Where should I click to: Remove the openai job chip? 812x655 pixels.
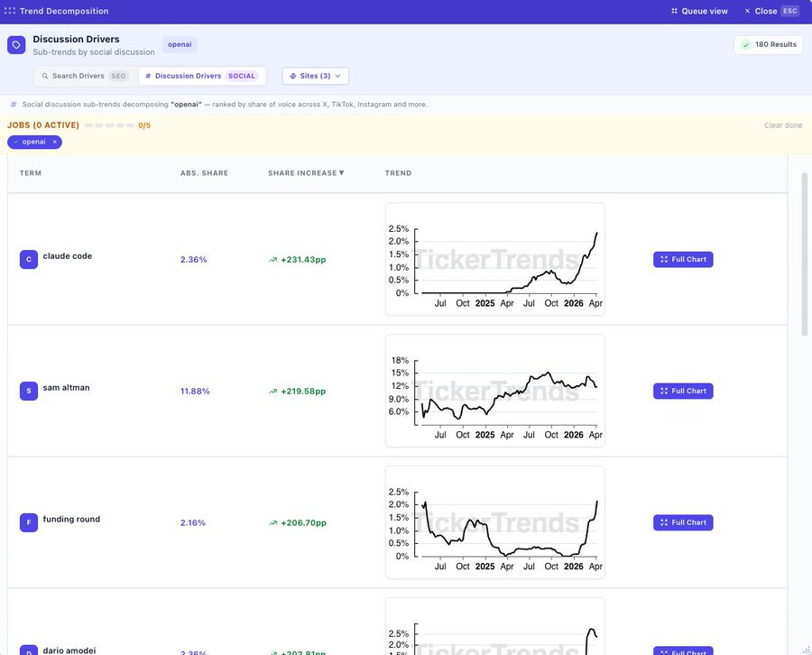[x=55, y=142]
